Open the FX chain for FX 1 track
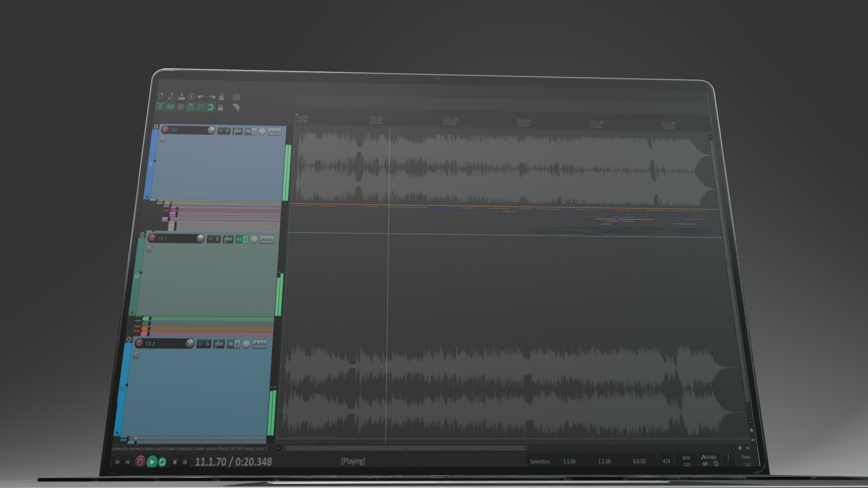Screen dimensions: 868x488 (239, 239)
